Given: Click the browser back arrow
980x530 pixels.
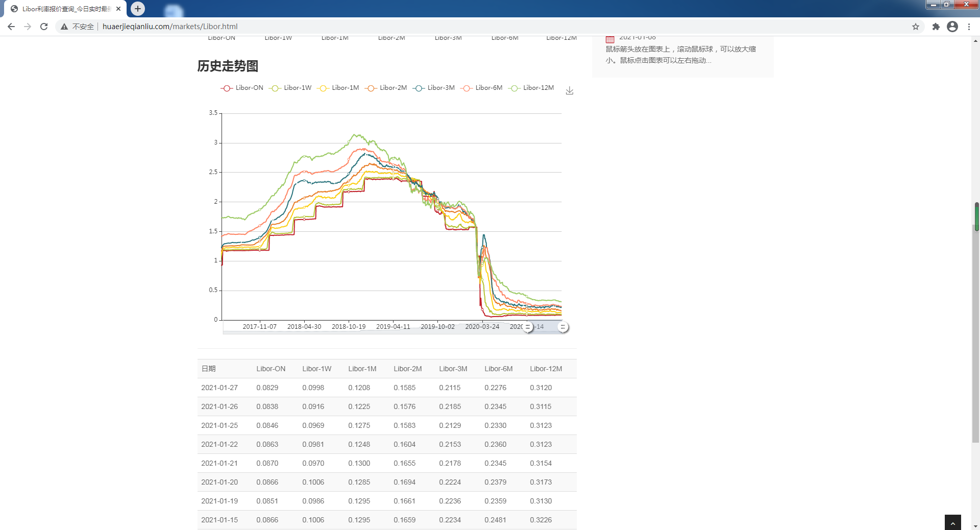Looking at the screenshot, I should 11,27.
